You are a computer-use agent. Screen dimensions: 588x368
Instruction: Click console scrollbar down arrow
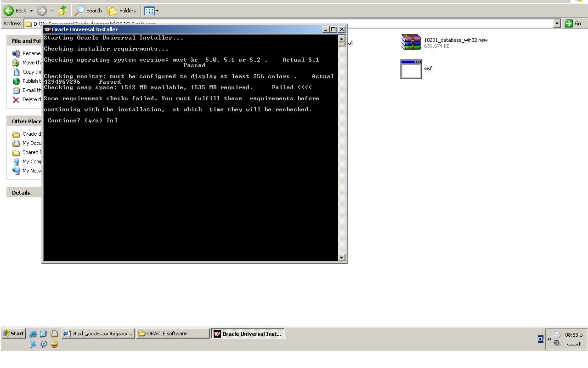point(341,258)
